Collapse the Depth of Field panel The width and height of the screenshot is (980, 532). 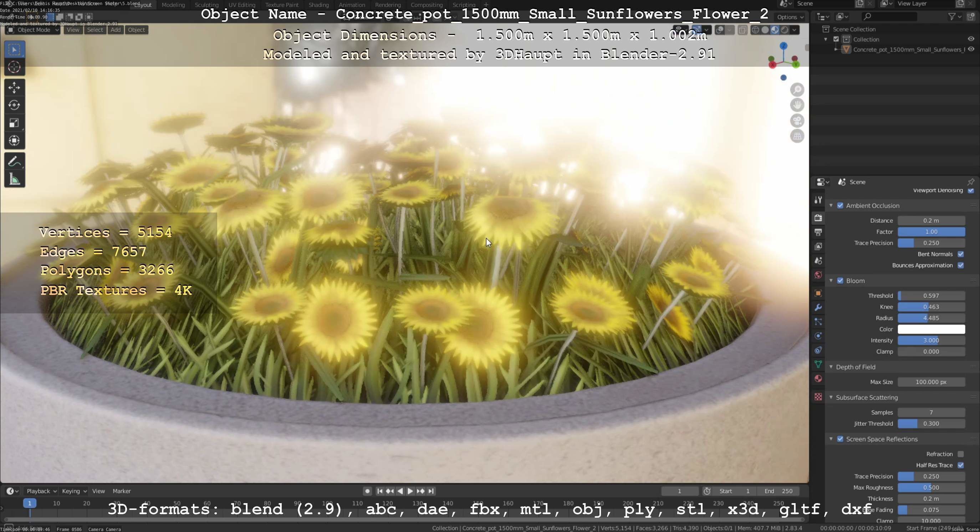[x=831, y=367]
